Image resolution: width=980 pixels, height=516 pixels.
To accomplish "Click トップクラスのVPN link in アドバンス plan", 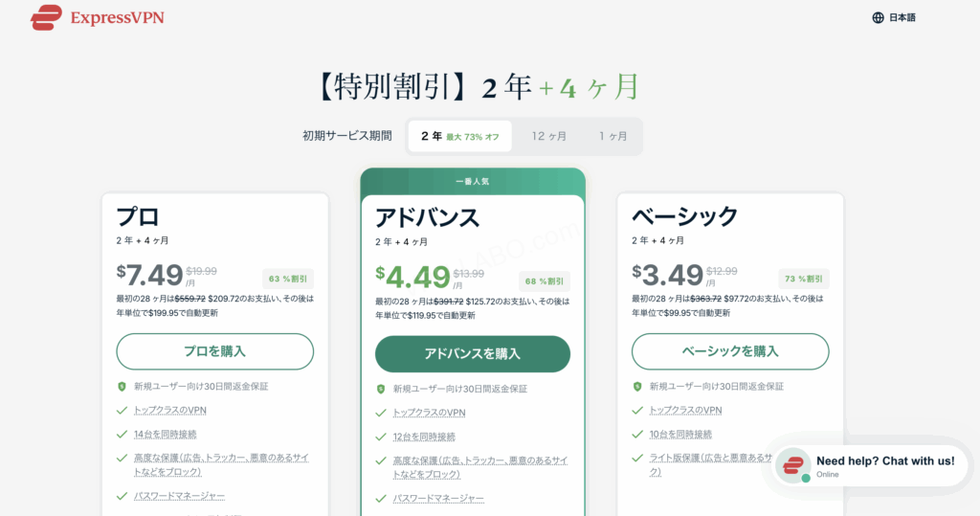I will 429,413.
